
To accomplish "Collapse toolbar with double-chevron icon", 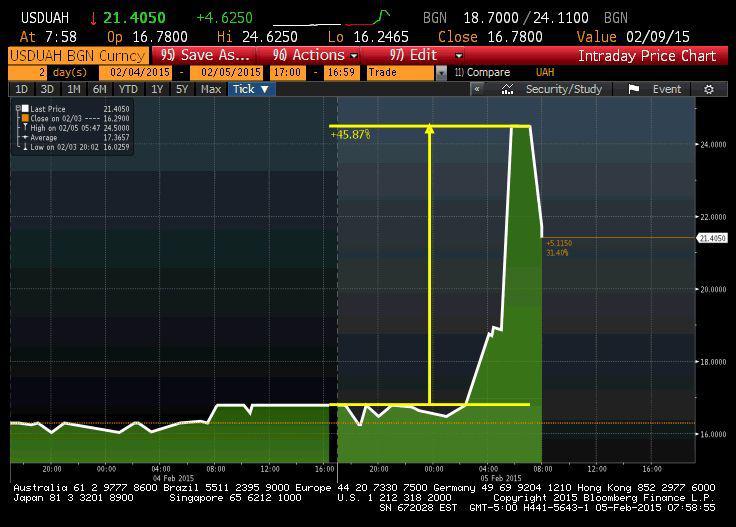I will click(x=478, y=89).
